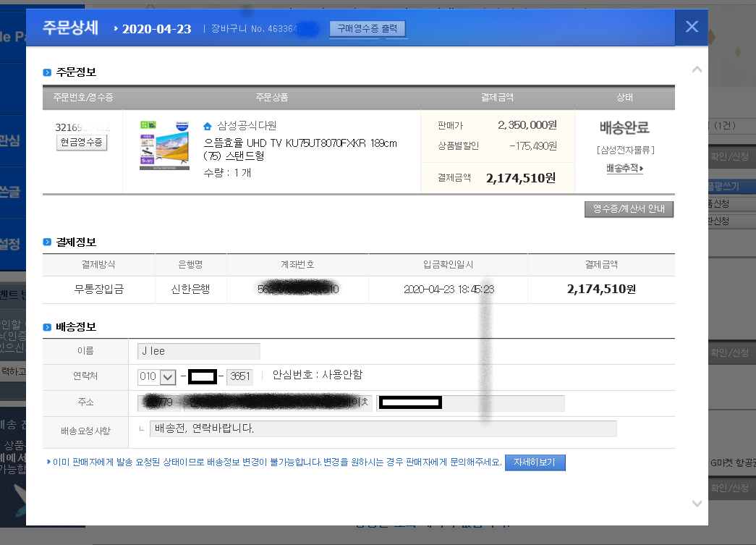Image resolution: width=756 pixels, height=545 pixels.
Task: Click the 주문정보 section bullet icon
Action: 47,73
